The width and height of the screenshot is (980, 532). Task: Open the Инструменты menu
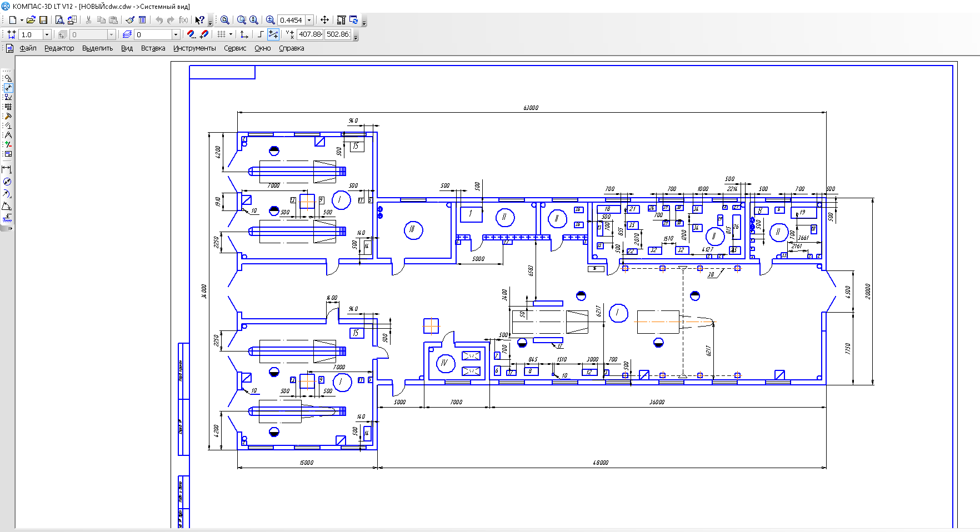pyautogui.click(x=194, y=48)
